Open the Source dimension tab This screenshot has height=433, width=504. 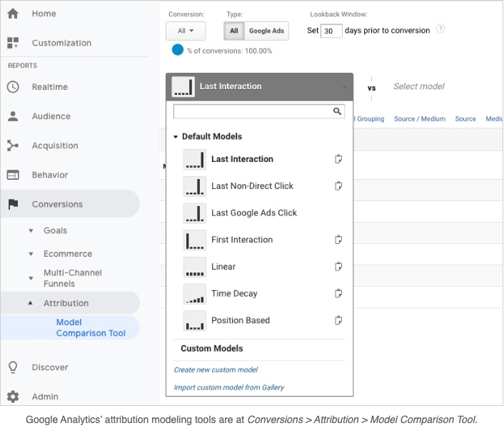[465, 119]
